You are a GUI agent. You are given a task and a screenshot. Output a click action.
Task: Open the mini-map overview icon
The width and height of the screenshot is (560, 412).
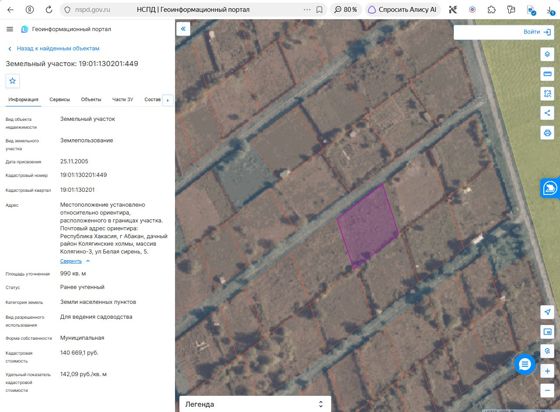point(547,332)
